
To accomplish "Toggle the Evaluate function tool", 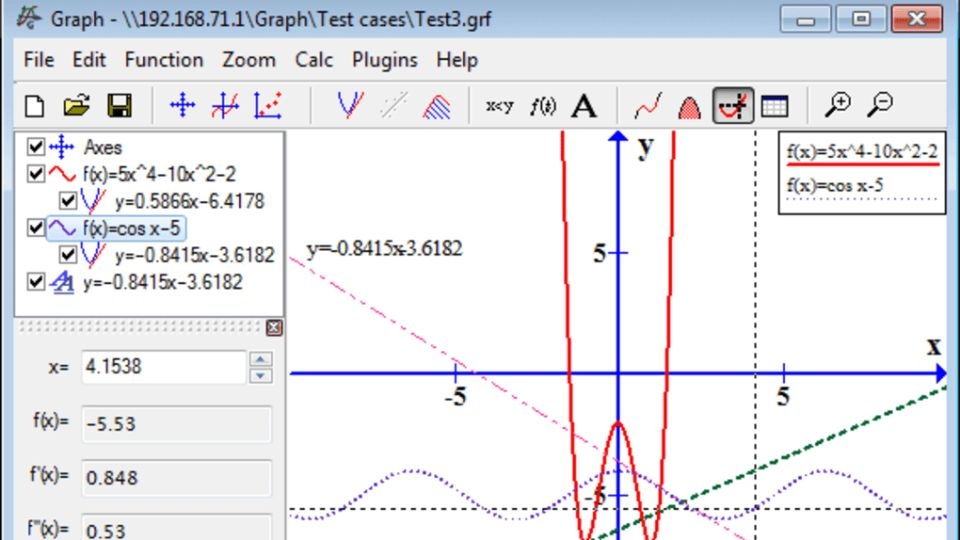I will pyautogui.click(x=733, y=106).
